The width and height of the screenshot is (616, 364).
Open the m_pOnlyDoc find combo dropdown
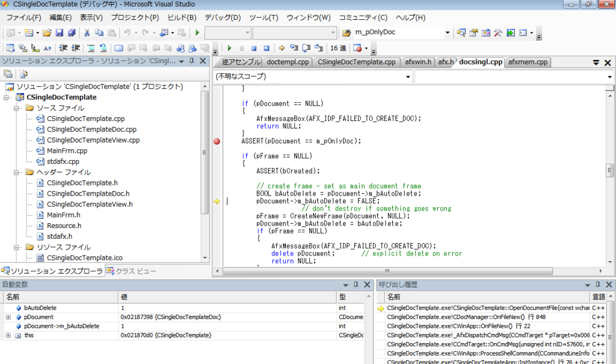pyautogui.click(x=447, y=32)
